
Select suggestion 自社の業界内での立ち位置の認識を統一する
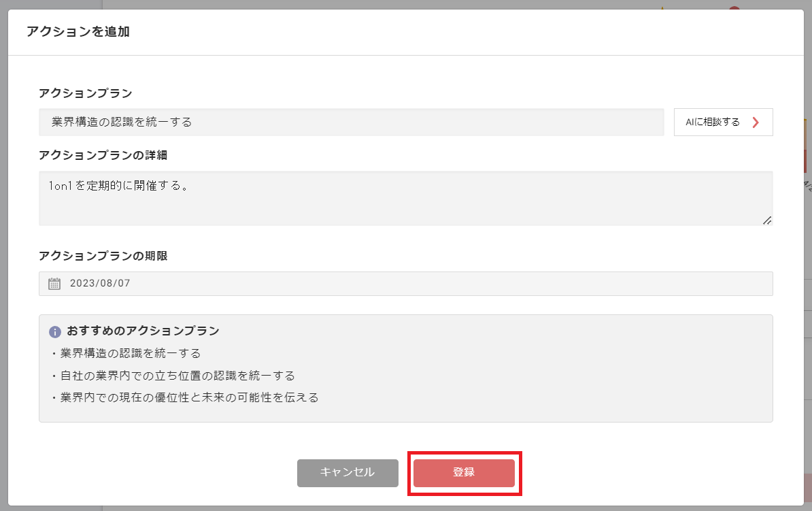click(177, 376)
